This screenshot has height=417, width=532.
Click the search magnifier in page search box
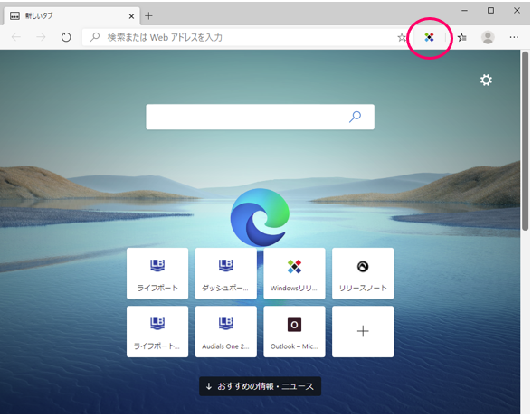tap(355, 117)
